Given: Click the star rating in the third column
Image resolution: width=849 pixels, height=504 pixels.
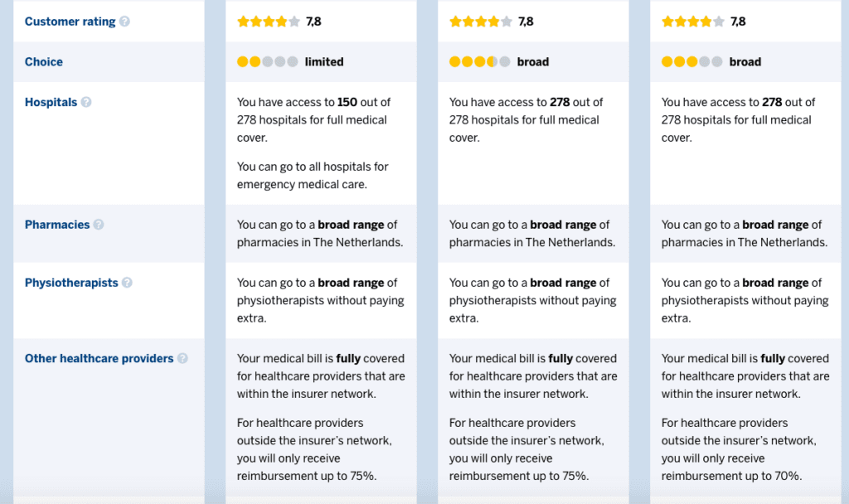Looking at the screenshot, I should click(x=694, y=21).
